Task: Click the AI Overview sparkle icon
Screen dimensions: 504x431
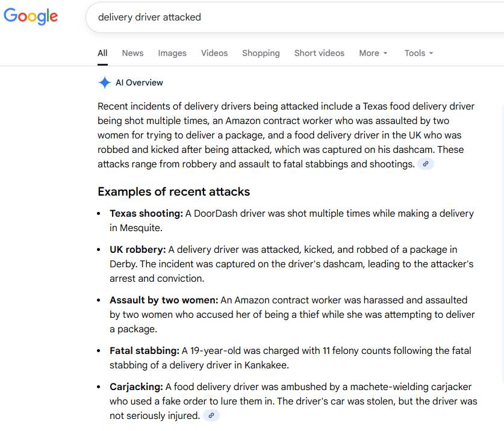Action: point(104,82)
